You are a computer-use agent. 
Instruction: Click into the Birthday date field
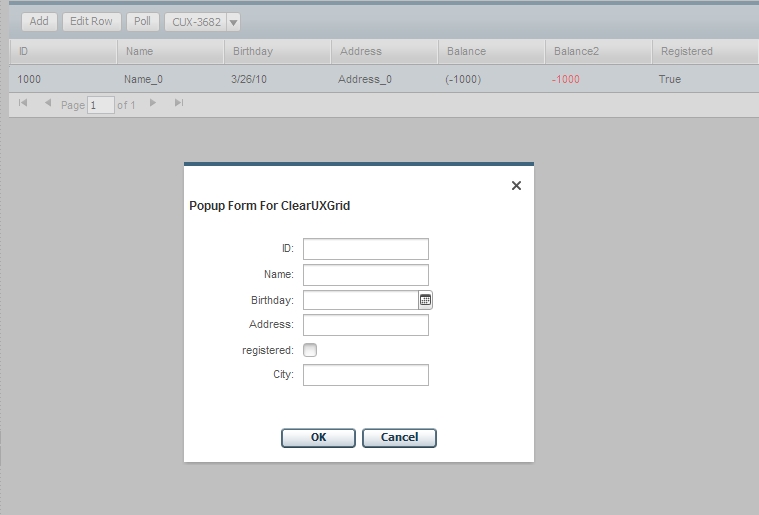(360, 300)
